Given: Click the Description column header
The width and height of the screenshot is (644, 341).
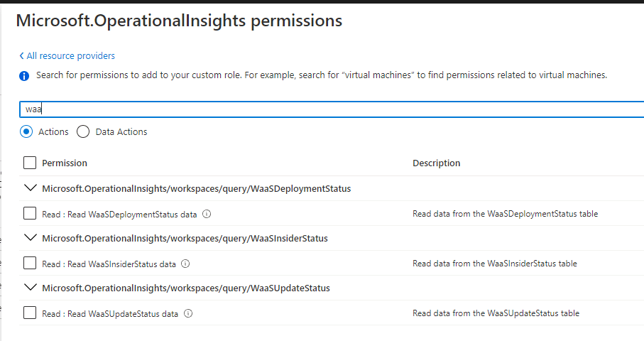Looking at the screenshot, I should pyautogui.click(x=436, y=163).
